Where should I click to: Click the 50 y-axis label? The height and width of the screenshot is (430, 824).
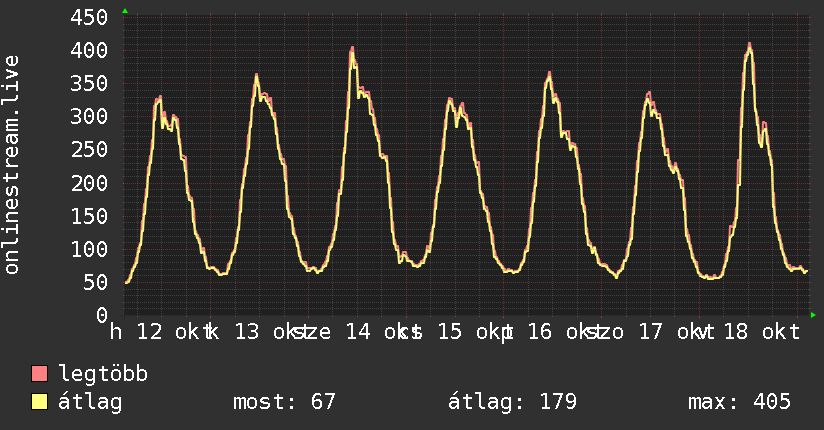(95, 283)
